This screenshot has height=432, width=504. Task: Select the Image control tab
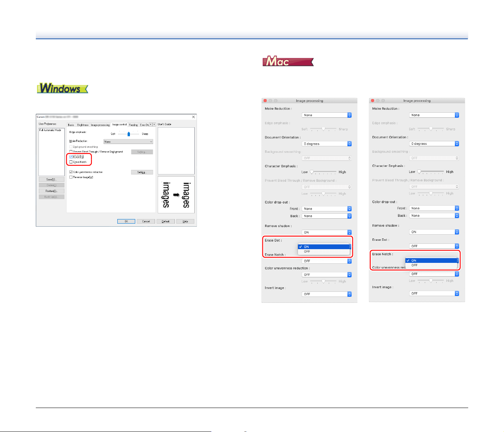coord(119,125)
